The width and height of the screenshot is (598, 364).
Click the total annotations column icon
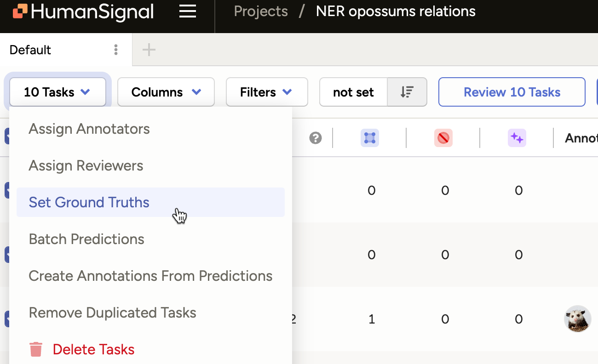click(370, 138)
